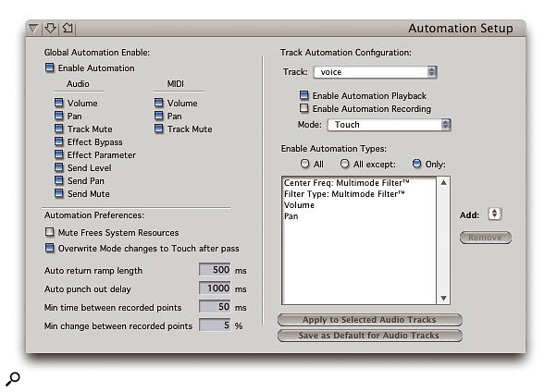557x392 pixels.
Task: Select the All radio button
Action: (x=304, y=164)
